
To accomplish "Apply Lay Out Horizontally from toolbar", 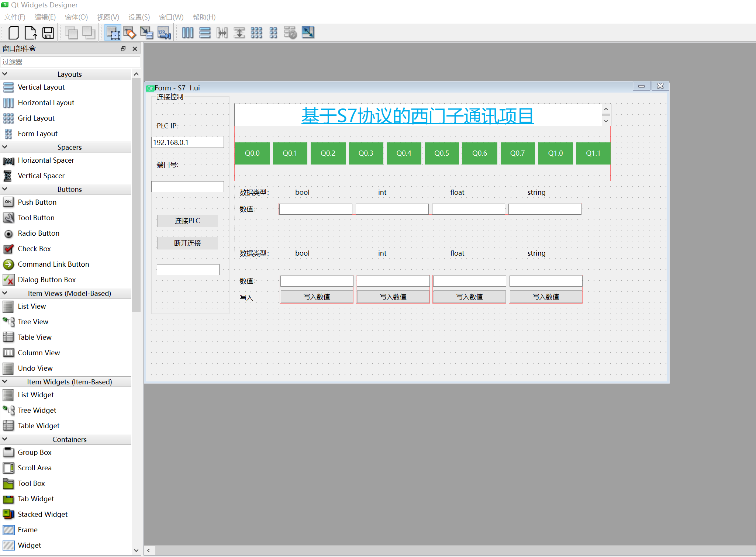I will tap(187, 33).
